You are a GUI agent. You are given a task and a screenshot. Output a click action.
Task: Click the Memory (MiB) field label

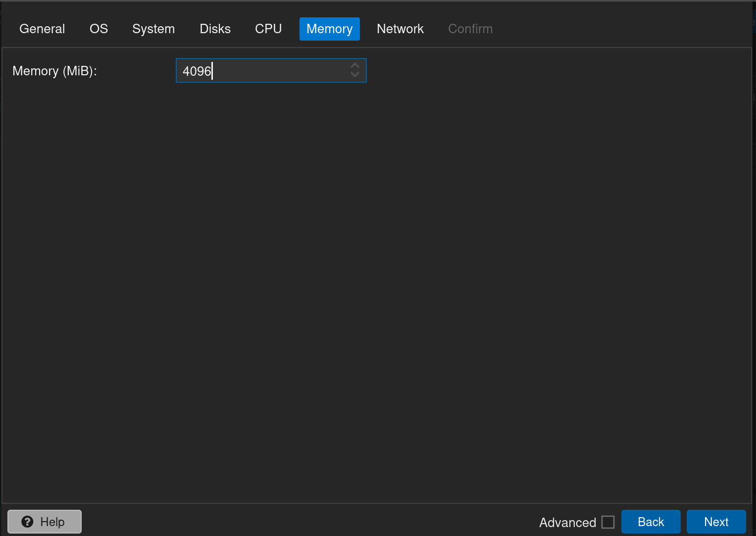point(54,71)
